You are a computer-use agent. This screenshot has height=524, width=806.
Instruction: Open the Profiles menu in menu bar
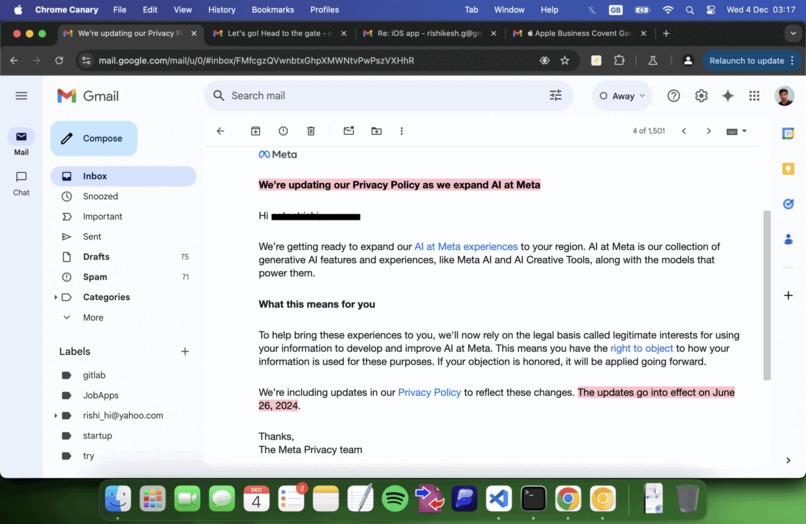[324, 10]
